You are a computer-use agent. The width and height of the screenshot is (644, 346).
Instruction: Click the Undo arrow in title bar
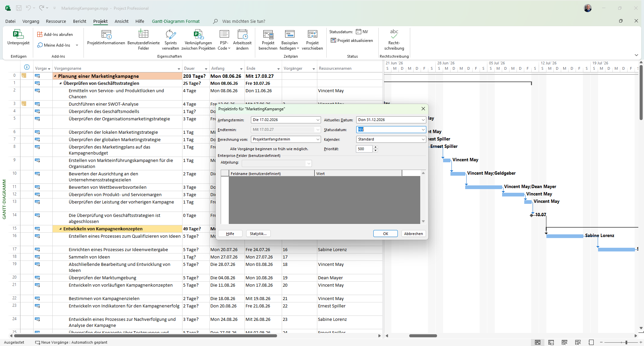(x=29, y=8)
